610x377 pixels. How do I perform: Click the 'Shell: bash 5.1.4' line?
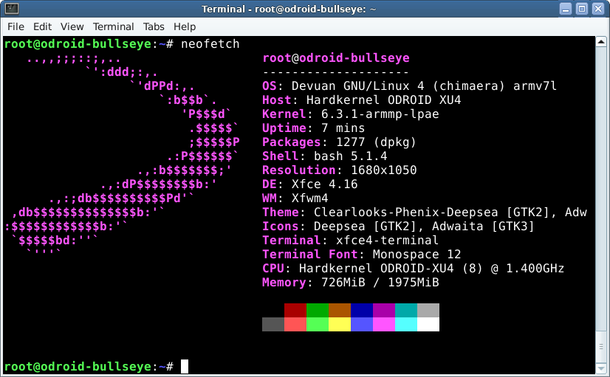[324, 156]
